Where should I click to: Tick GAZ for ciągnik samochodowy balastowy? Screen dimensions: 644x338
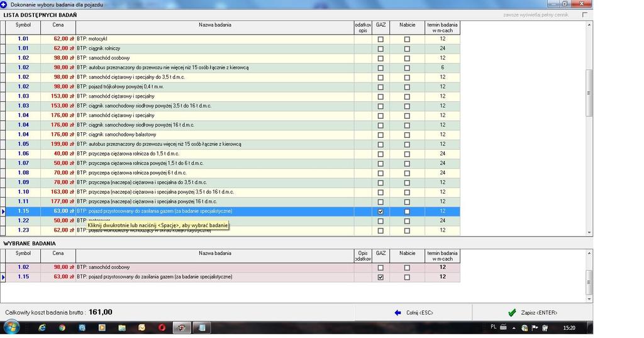(x=380, y=135)
